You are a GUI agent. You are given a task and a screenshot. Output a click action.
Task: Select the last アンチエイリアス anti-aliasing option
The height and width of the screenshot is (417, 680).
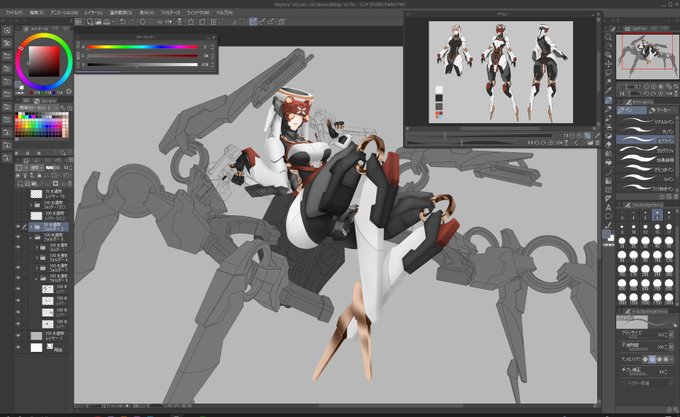(666, 359)
